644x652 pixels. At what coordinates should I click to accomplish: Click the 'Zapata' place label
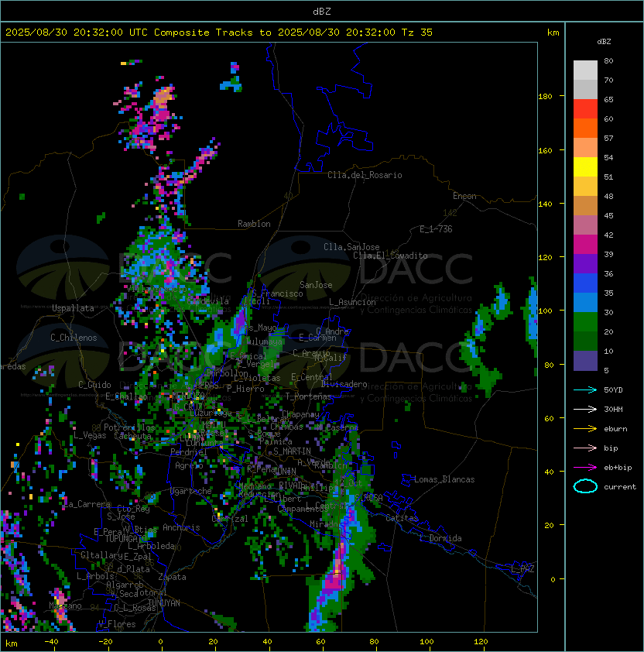172,577
